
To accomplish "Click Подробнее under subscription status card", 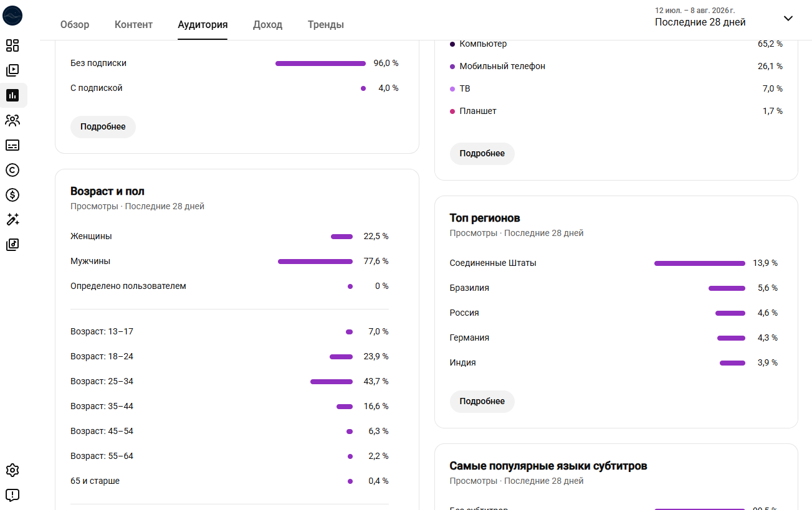I will coord(103,126).
